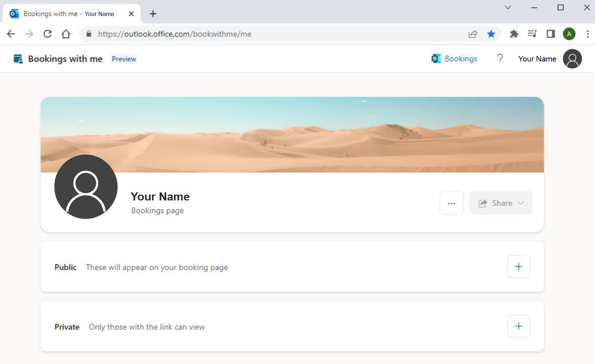Open the Chrome three-dot menu
Screen dimensions: 595x364
[588, 34]
